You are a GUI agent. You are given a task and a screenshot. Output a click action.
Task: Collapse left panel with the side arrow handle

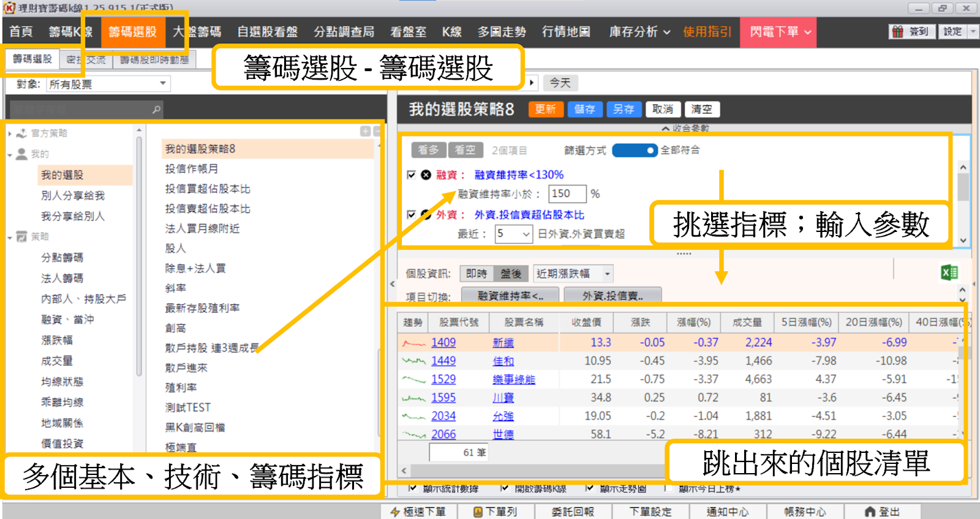(393, 283)
